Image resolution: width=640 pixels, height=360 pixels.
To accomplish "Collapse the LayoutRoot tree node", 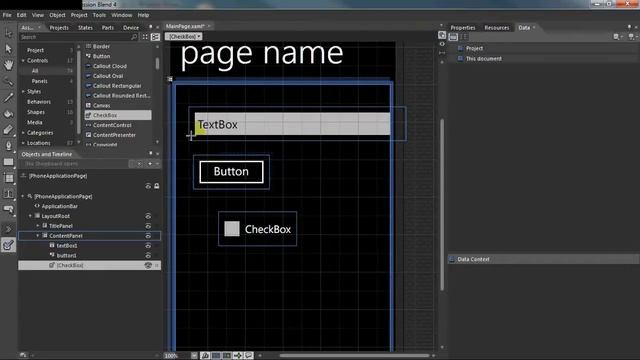I will pos(30,216).
